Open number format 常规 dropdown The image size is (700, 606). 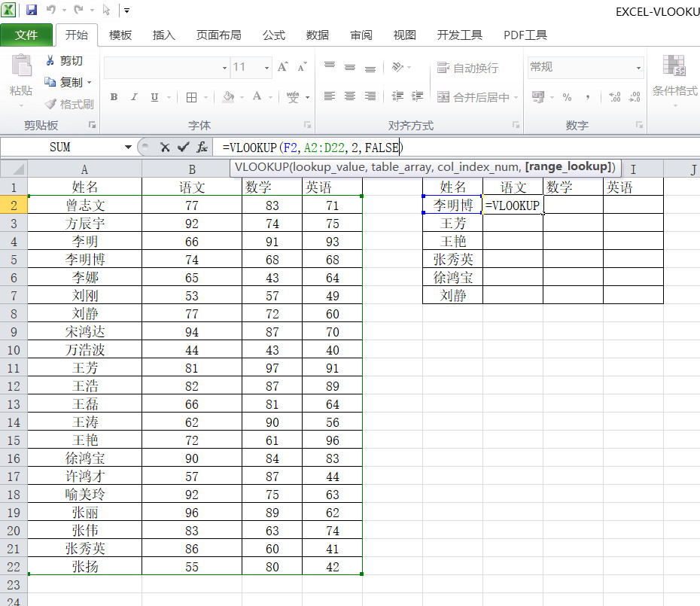[x=638, y=68]
